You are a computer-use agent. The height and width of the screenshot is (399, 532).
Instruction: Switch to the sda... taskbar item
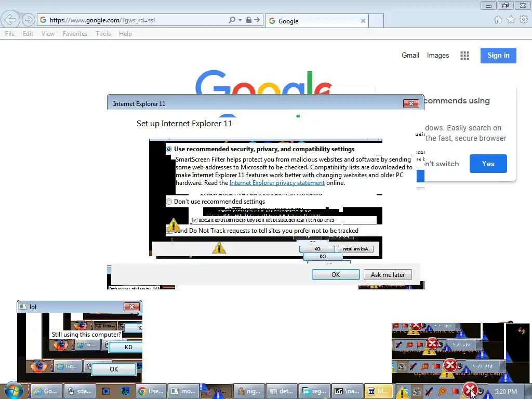click(x=80, y=391)
